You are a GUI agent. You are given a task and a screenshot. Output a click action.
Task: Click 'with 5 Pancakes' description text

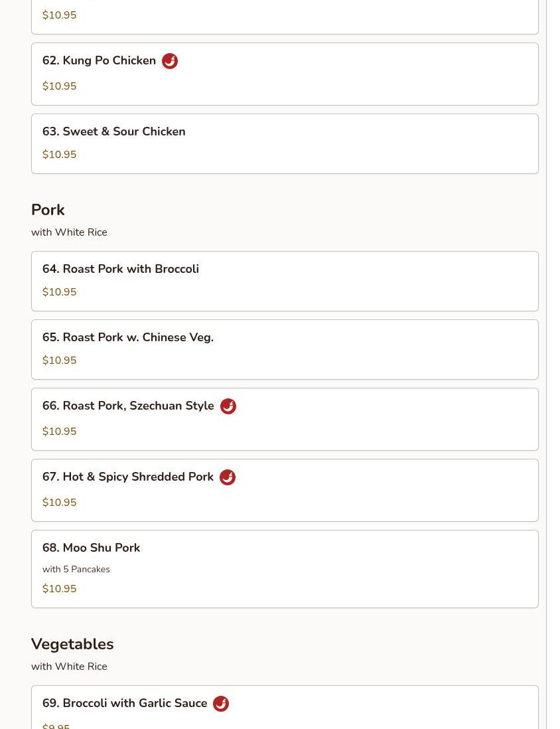(x=76, y=569)
